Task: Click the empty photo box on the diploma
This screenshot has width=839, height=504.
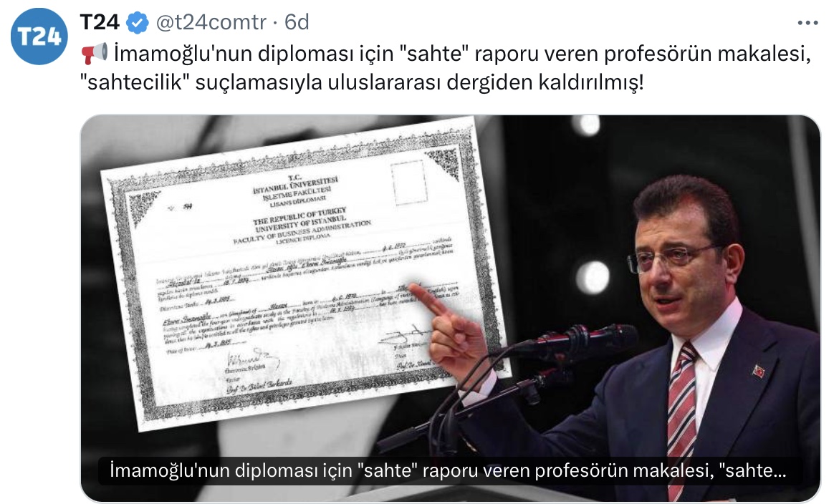Action: click(x=409, y=183)
